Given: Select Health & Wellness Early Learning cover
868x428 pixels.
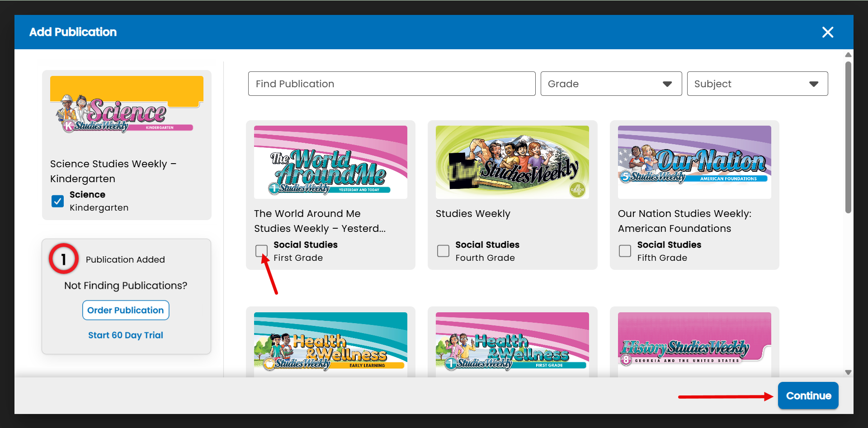Looking at the screenshot, I should tap(330, 344).
